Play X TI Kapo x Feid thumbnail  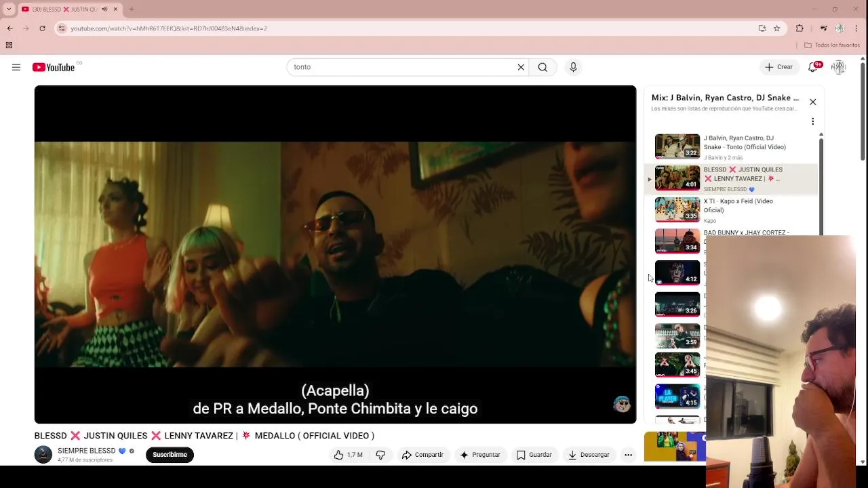pos(677,209)
